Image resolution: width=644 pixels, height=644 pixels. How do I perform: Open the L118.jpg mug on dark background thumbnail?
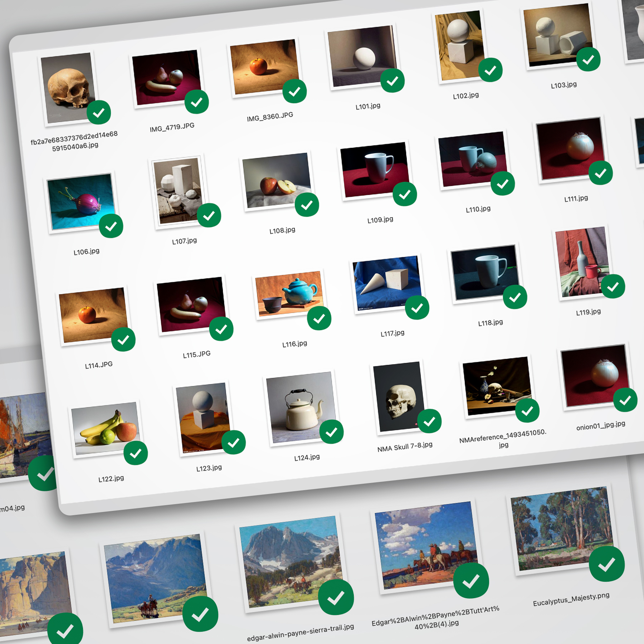tap(486, 273)
